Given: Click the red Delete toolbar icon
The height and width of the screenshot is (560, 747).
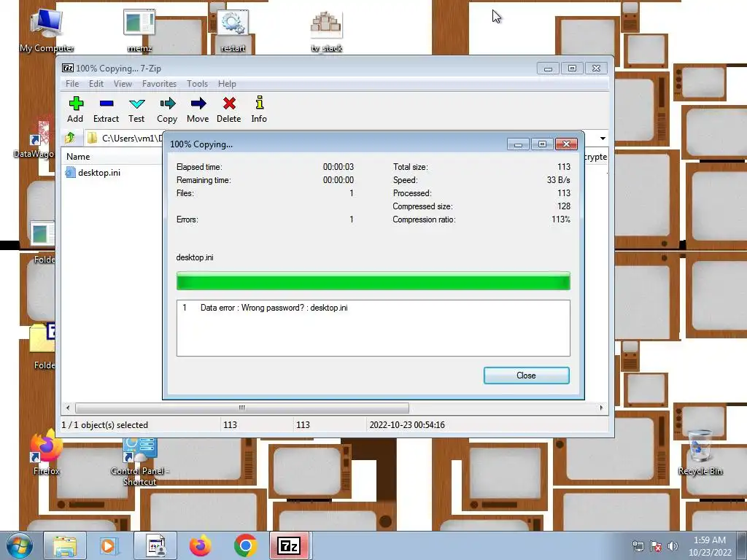Looking at the screenshot, I should [228, 109].
